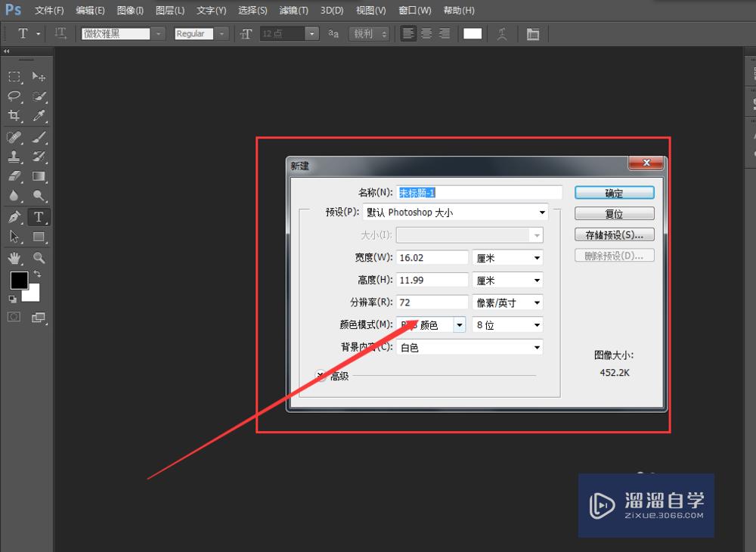Reset default foreground and background colors

13,299
